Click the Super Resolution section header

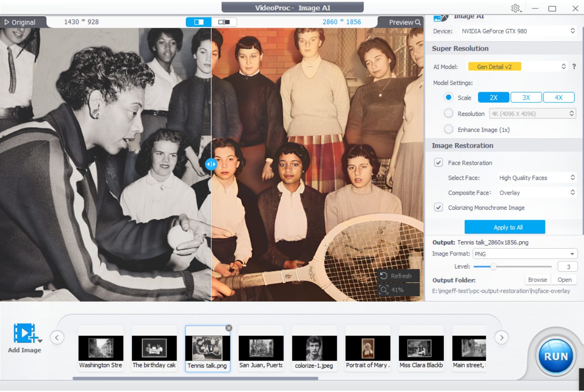click(x=460, y=48)
